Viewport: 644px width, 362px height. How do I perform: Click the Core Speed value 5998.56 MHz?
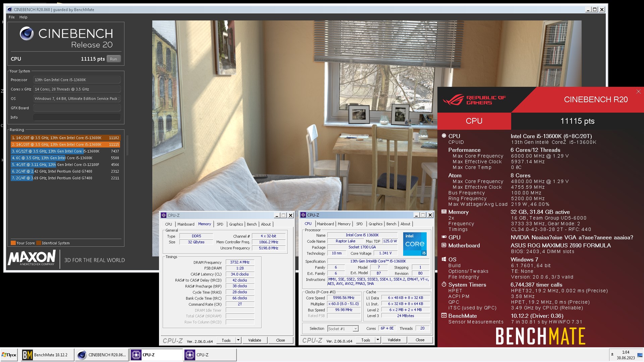click(343, 298)
